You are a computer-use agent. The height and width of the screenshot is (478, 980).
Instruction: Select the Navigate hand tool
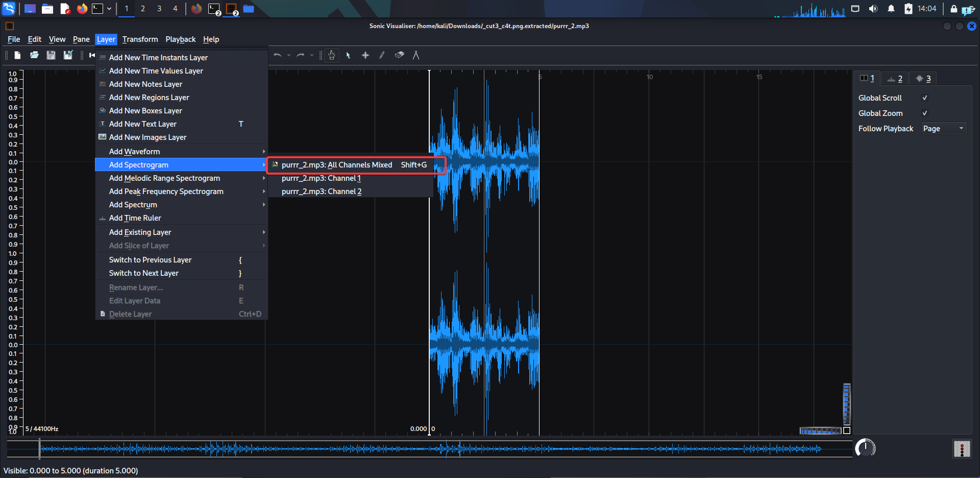click(332, 55)
